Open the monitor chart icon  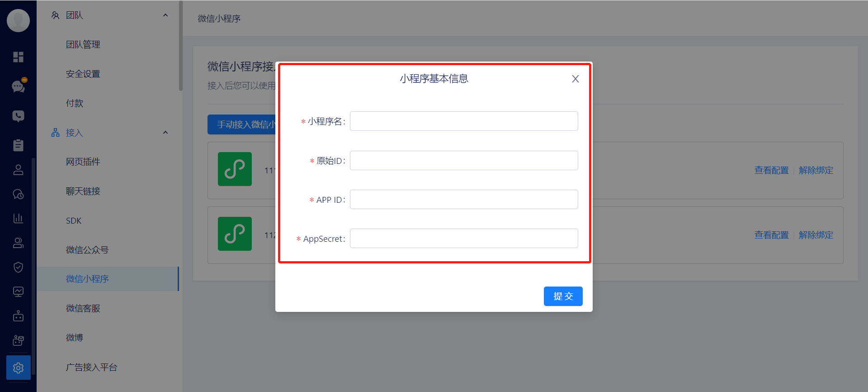pos(18,292)
